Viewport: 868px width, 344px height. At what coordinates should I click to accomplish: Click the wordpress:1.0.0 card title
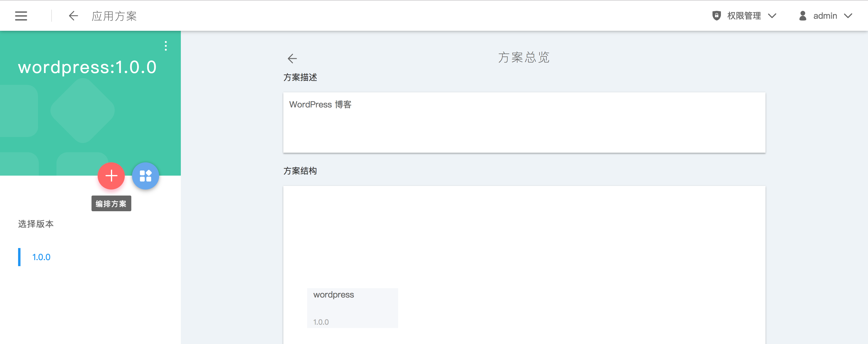pyautogui.click(x=87, y=67)
